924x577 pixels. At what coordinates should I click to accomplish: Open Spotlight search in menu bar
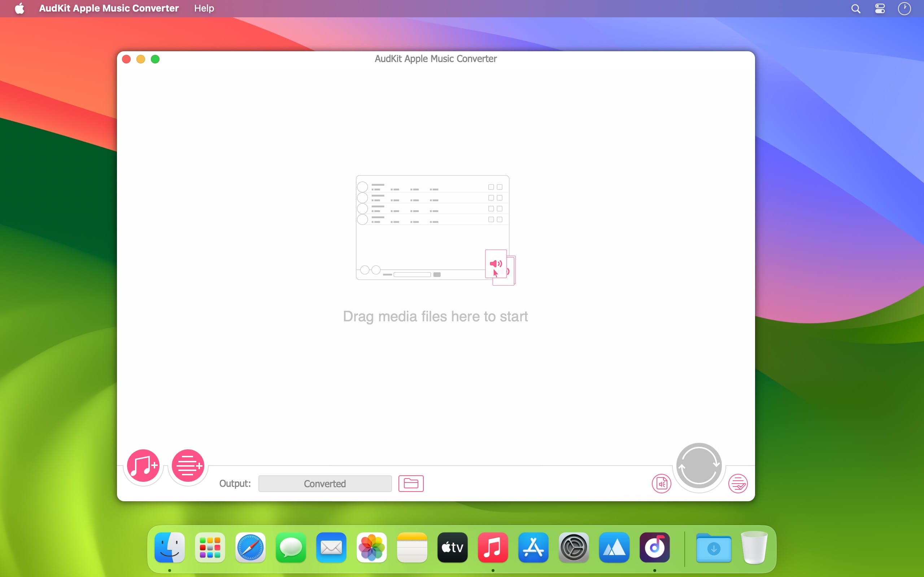click(x=856, y=8)
